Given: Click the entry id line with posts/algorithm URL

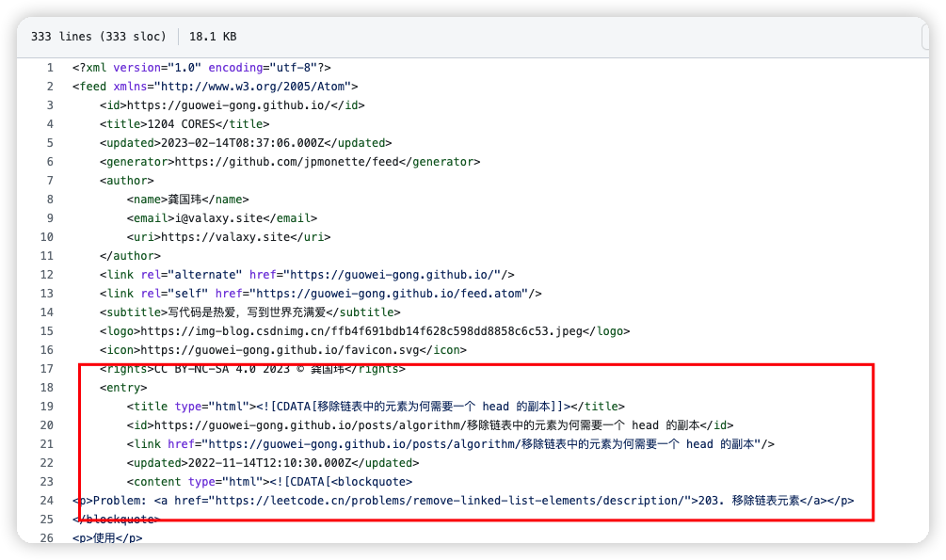Looking at the screenshot, I should tap(429, 424).
